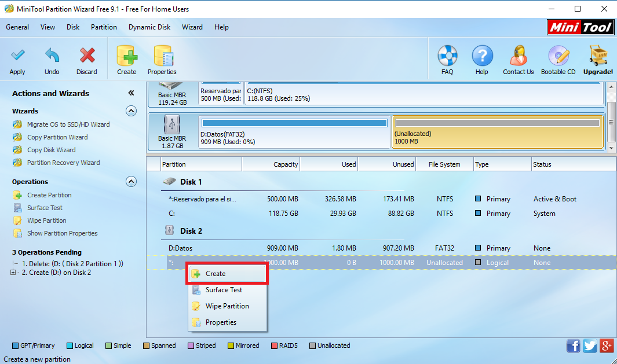The image size is (617, 364).
Task: Click the Apply checkmark toolbar icon
Action: click(x=17, y=56)
